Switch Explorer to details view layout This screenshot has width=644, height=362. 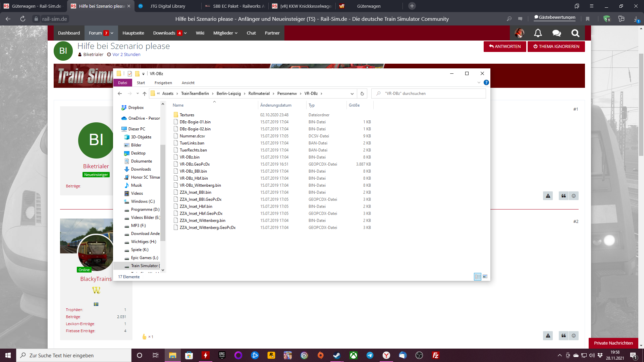tap(478, 277)
